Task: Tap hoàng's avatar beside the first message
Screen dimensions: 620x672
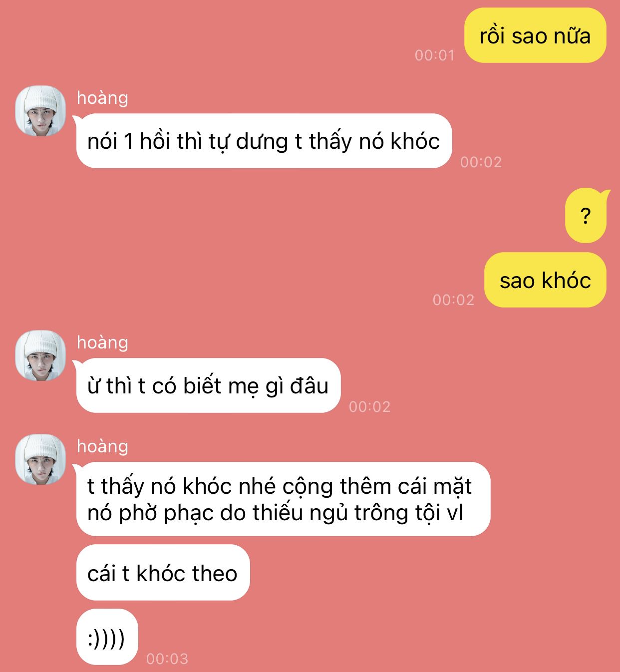Action: (40, 111)
